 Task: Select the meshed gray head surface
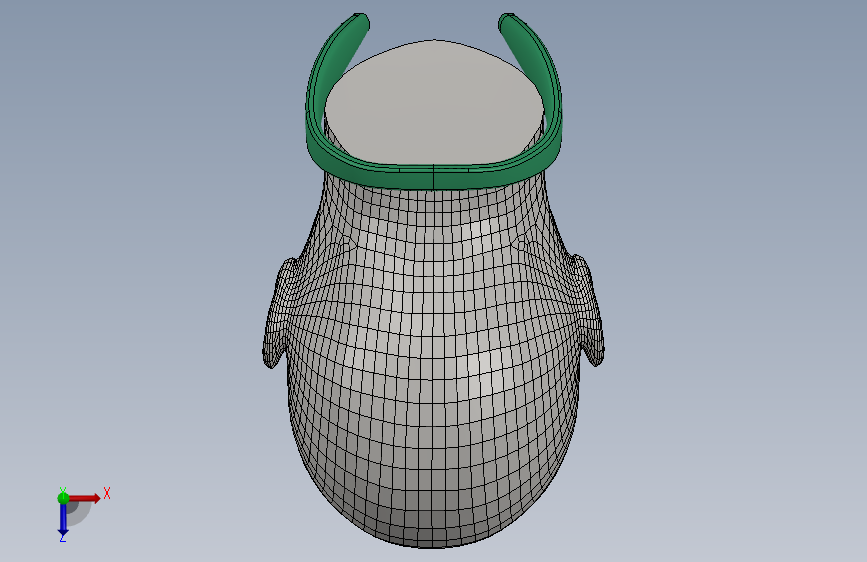point(434,360)
